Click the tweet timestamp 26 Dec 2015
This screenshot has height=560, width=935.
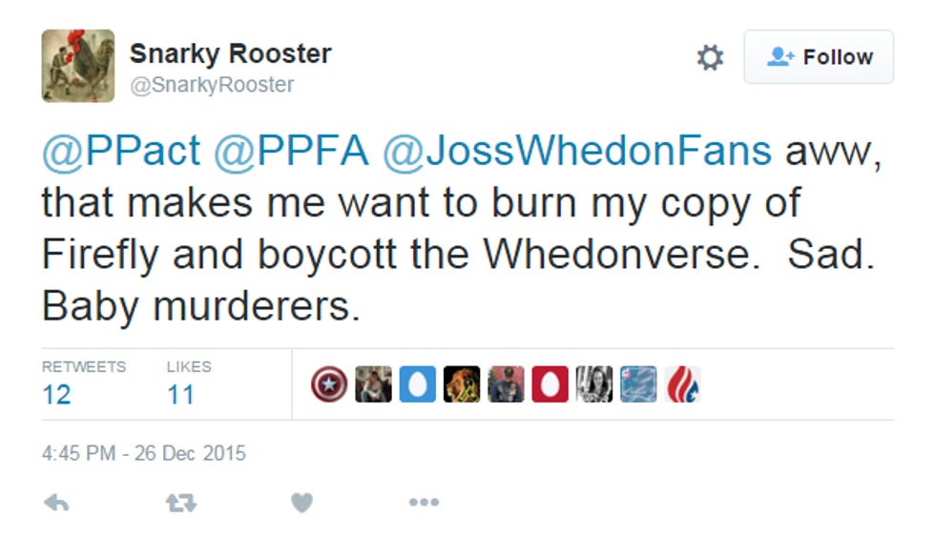pyautogui.click(x=144, y=453)
